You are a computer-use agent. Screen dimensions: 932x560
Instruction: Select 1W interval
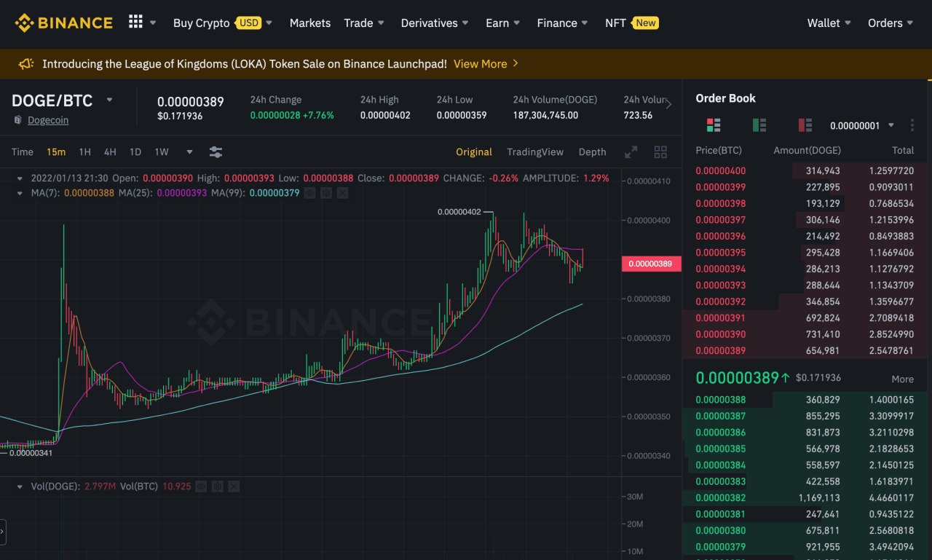[162, 152]
